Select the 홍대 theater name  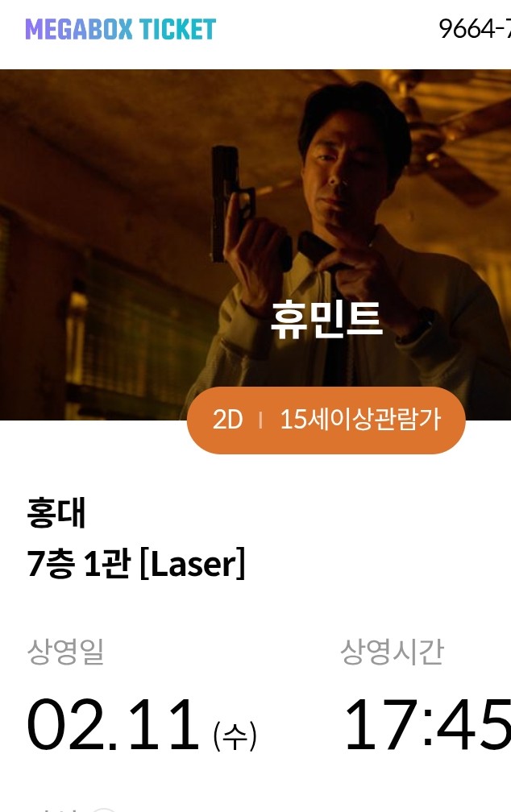coord(56,512)
